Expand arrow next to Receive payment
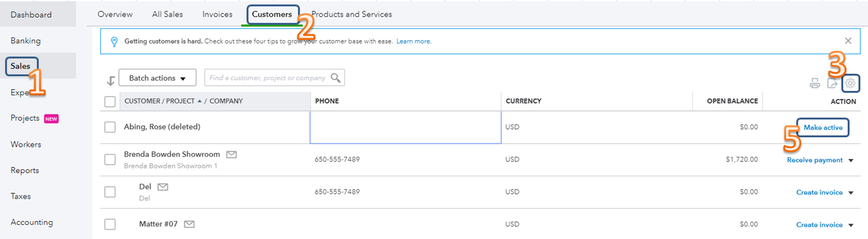 click(851, 160)
